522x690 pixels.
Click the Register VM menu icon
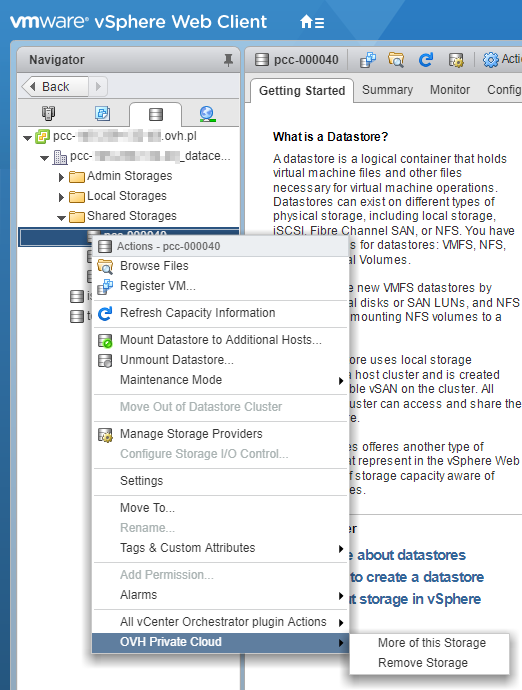click(x=105, y=286)
